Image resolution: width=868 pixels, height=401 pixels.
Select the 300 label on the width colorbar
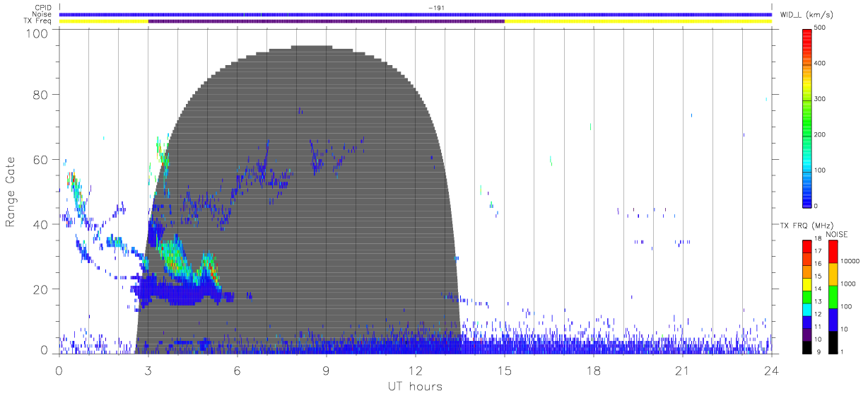821,99
